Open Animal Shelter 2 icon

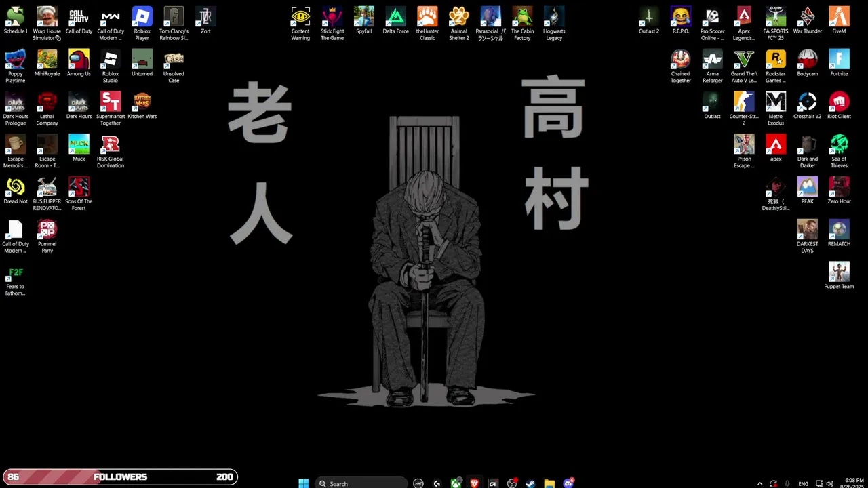[x=459, y=24]
